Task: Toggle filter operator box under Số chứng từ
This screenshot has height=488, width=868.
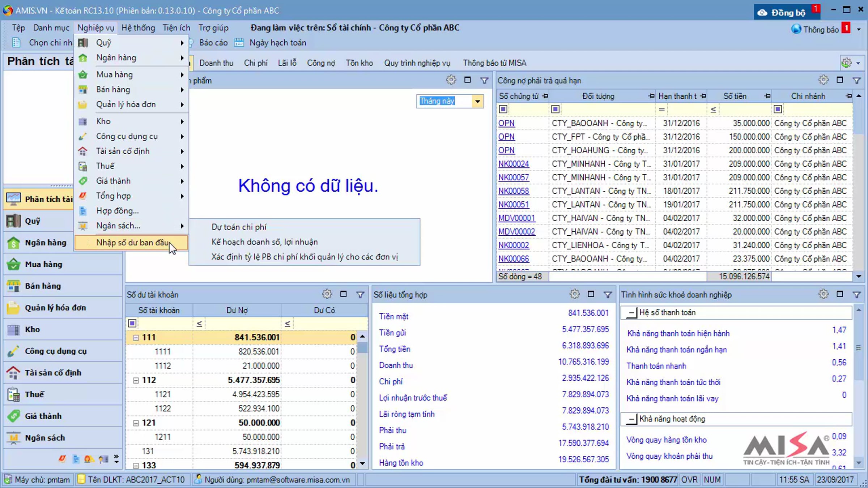Action: tap(503, 109)
